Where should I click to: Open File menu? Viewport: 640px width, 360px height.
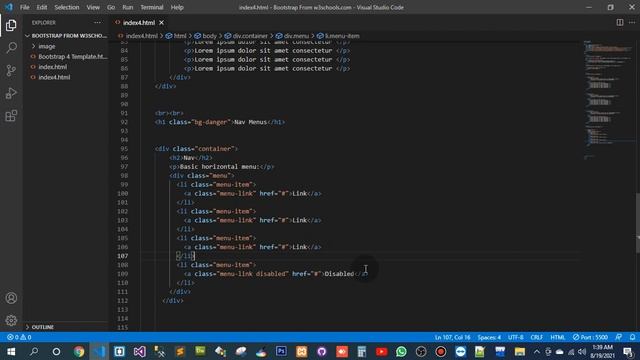[x=24, y=7]
